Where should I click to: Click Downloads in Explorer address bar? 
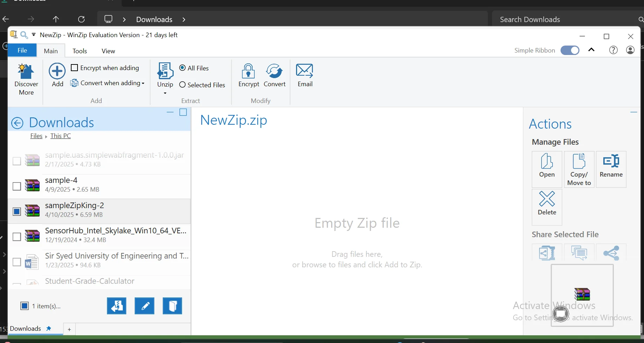(154, 19)
